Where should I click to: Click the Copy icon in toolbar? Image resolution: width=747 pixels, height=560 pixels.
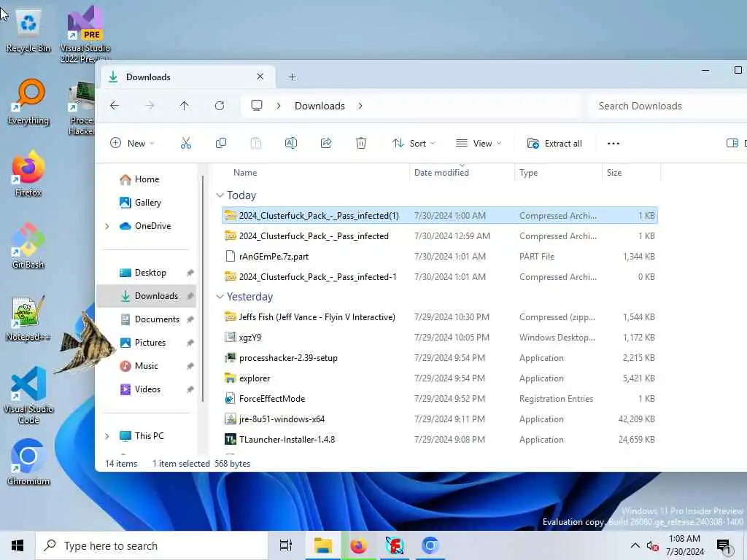pos(220,144)
